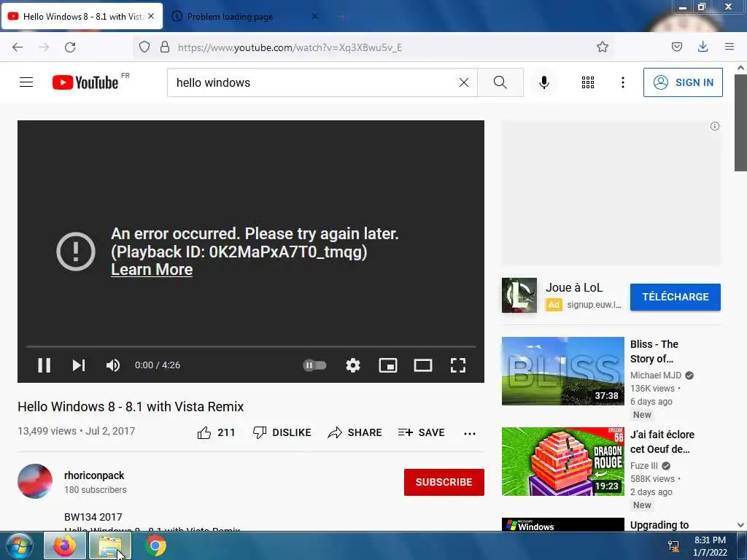Open Firefox downloads panel
This screenshot has height=560, width=747.
pyautogui.click(x=703, y=46)
